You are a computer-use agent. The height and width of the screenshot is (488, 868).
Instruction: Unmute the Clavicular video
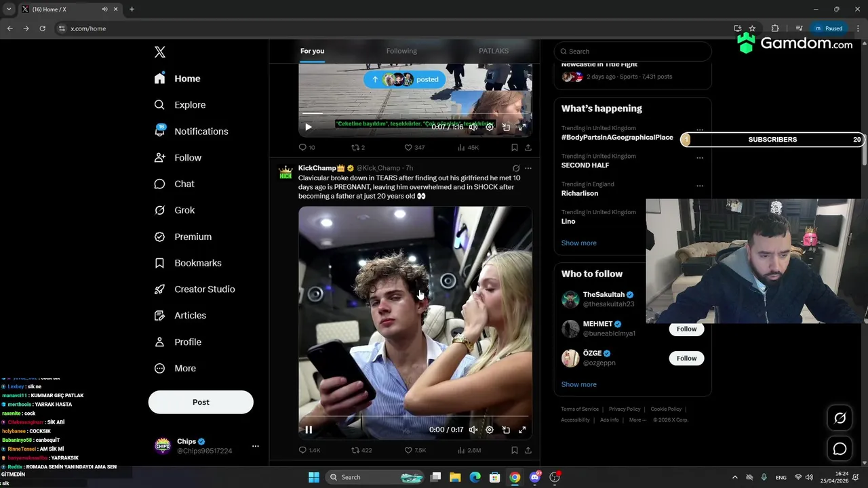(473, 430)
